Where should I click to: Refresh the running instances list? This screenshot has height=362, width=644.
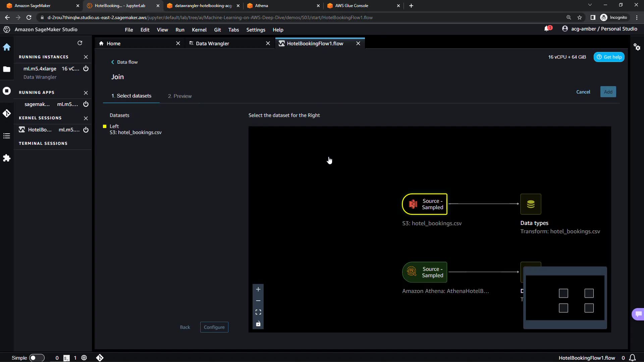click(80, 43)
